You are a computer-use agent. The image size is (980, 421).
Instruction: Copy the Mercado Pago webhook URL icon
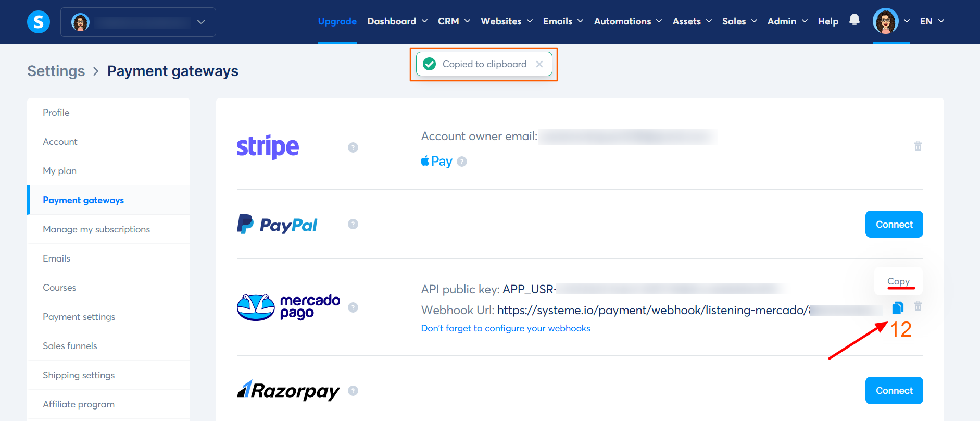[898, 308]
